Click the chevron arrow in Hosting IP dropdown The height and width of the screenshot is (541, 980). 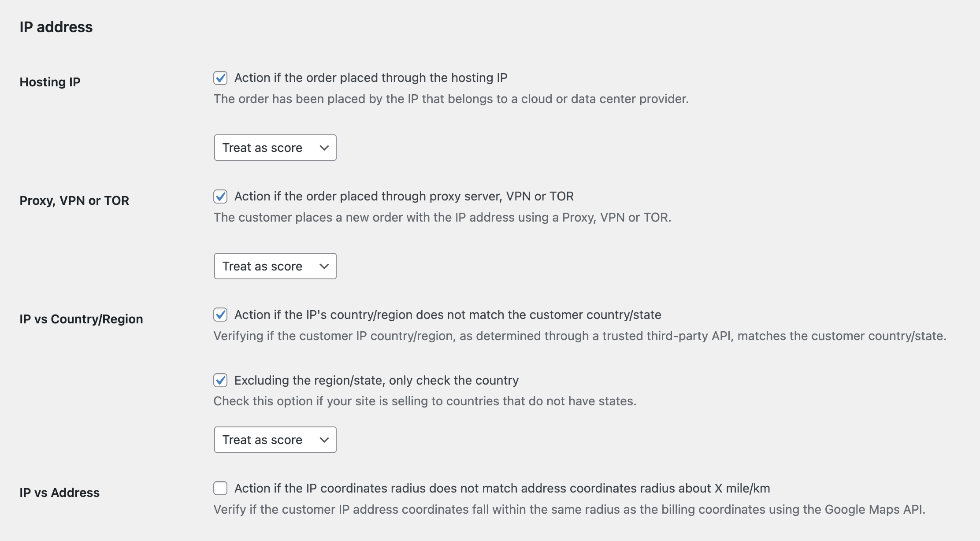(324, 148)
